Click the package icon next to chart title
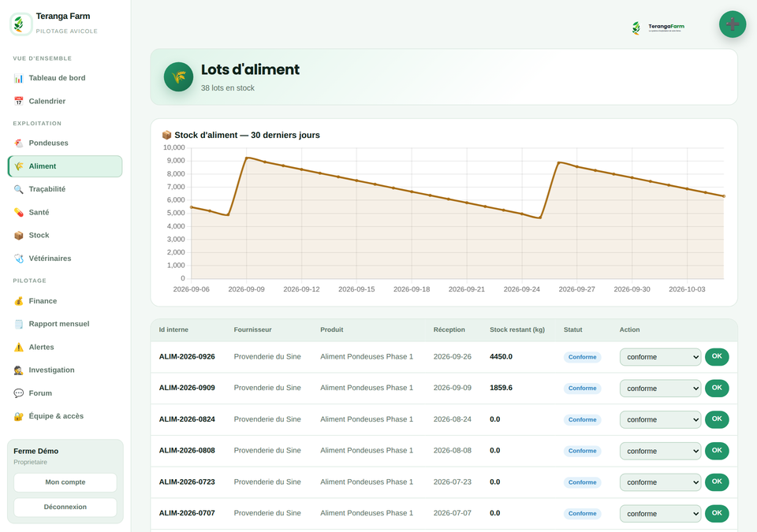The height and width of the screenshot is (532, 757). (x=166, y=136)
